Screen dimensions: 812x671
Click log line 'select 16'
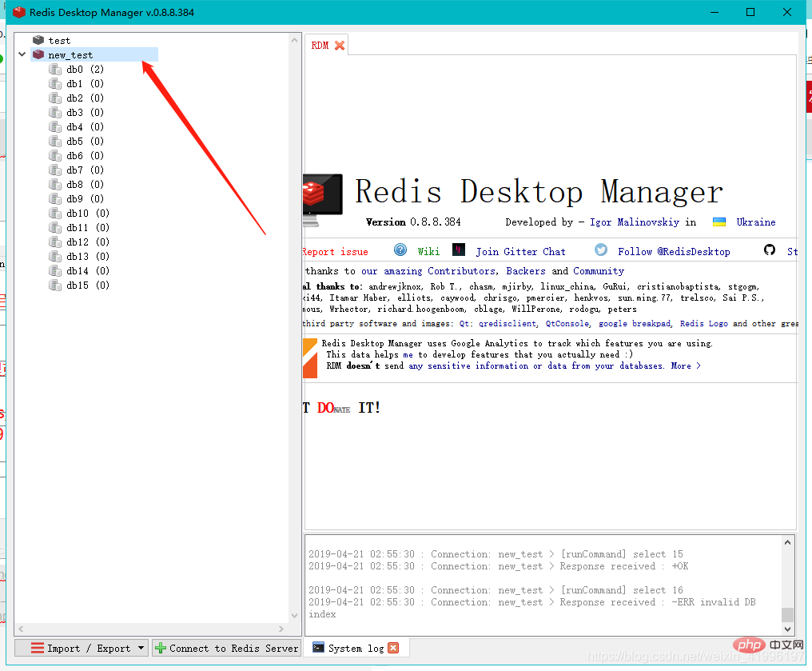pos(496,589)
